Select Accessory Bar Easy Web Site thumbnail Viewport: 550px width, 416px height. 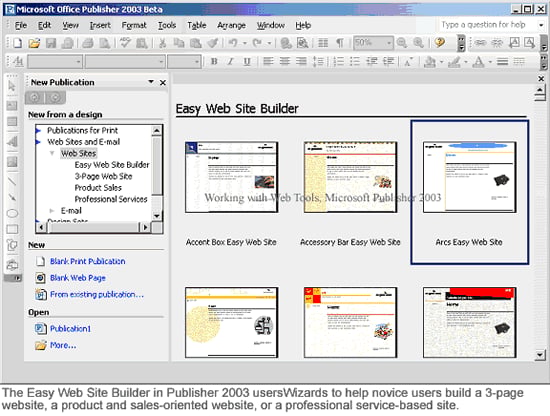click(x=350, y=177)
